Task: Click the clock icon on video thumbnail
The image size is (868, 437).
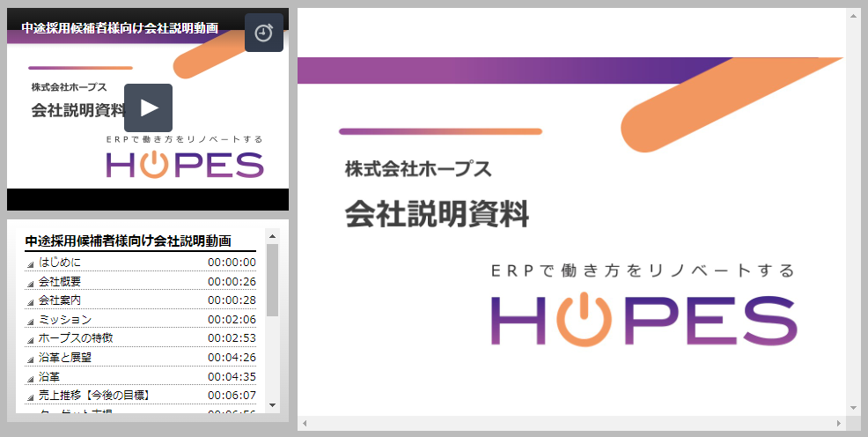Action: [x=264, y=33]
